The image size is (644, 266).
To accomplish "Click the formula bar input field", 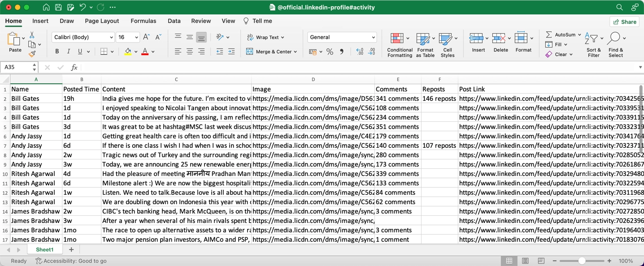I will pos(359,67).
